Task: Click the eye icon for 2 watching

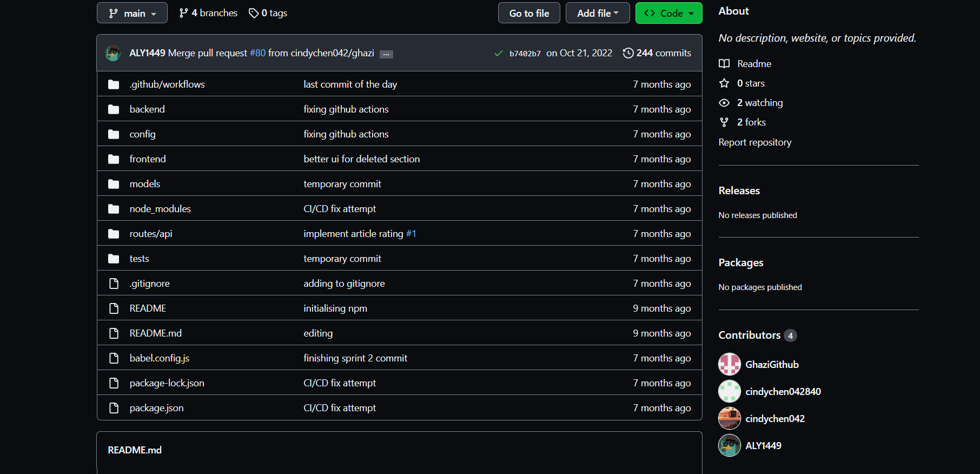Action: 724,103
